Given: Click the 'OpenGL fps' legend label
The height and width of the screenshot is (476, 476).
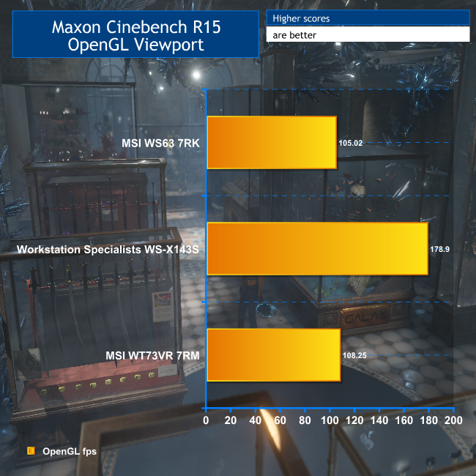Looking at the screenshot, I should (x=70, y=451).
